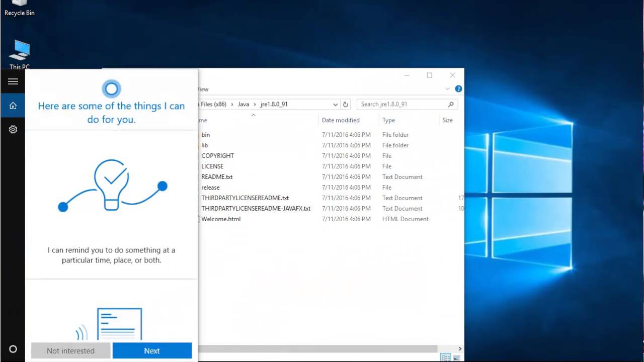Select Welcome.html file

click(x=221, y=219)
